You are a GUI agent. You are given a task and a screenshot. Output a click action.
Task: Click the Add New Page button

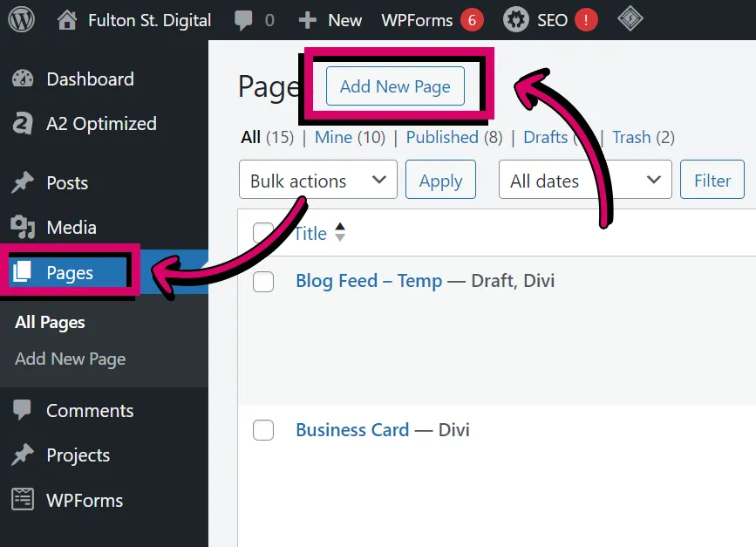(x=394, y=86)
